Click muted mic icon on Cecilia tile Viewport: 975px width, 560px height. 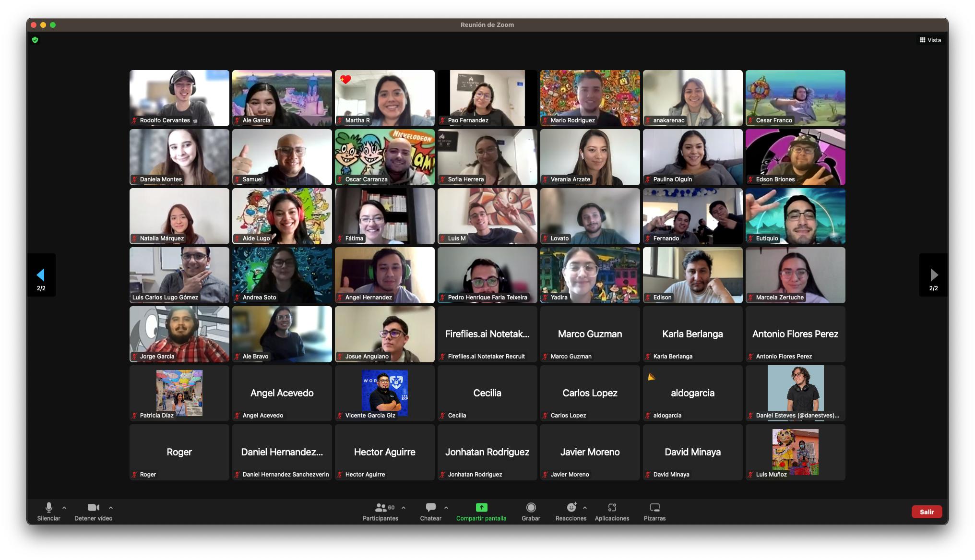(443, 416)
